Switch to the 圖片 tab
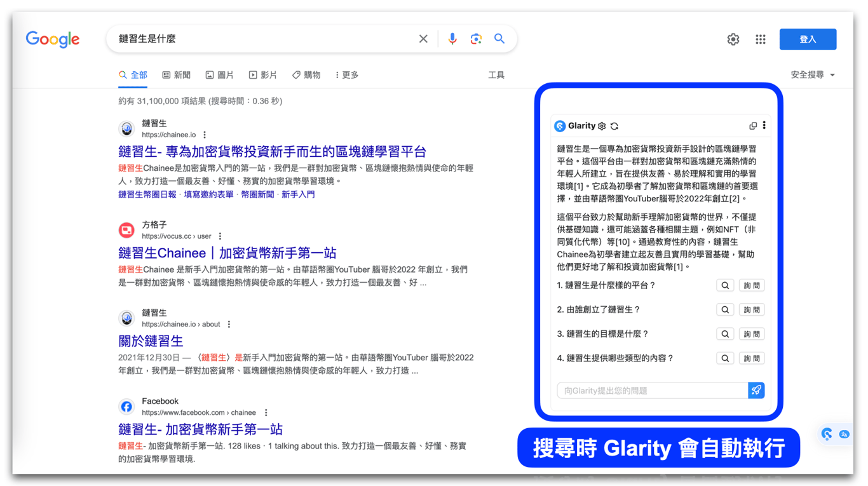868x486 pixels. [x=219, y=75]
